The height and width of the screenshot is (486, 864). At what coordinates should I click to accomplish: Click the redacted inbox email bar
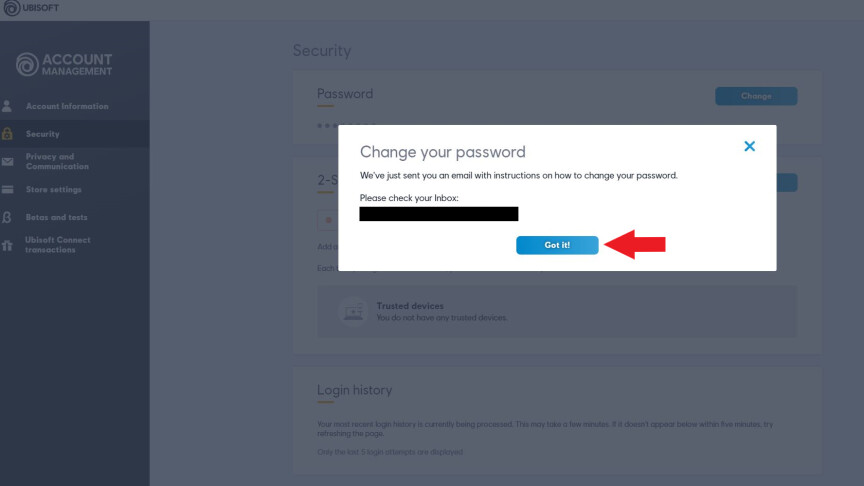coord(439,214)
